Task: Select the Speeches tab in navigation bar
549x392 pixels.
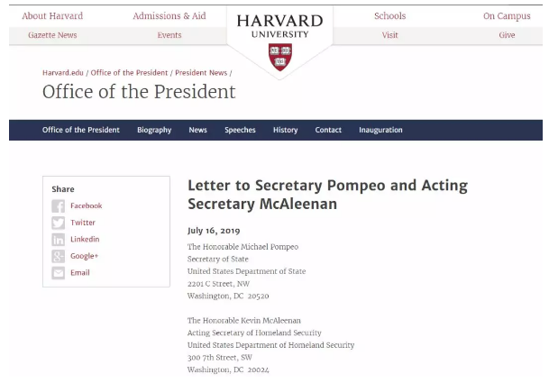Action: tap(240, 130)
